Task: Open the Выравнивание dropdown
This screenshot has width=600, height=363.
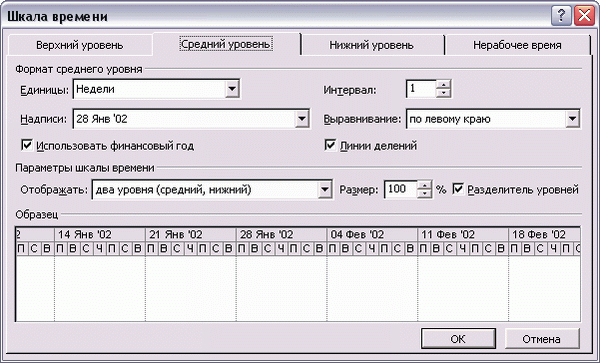Action: tap(493, 119)
